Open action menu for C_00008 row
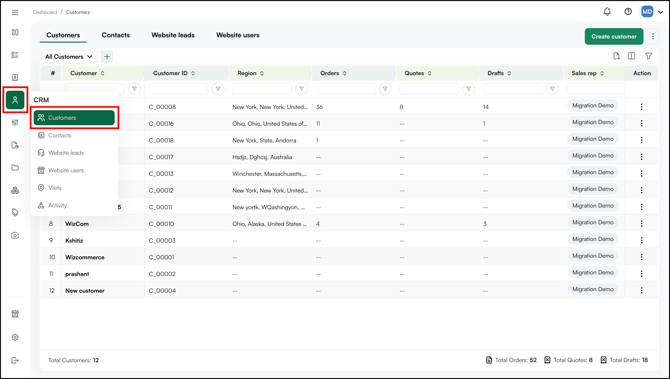 point(641,107)
